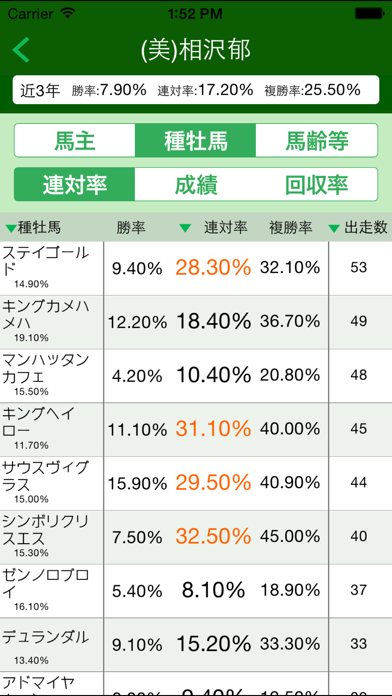Select the 連対率 view segment

(75, 184)
